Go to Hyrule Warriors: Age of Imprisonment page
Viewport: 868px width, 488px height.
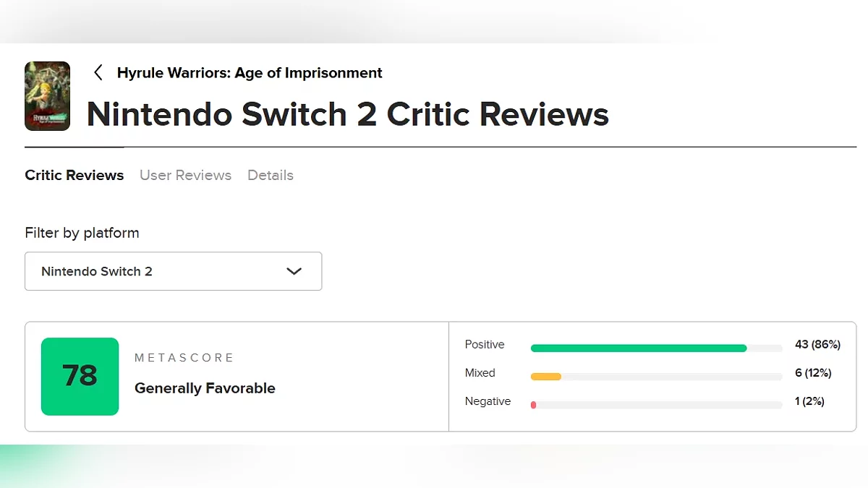[250, 73]
